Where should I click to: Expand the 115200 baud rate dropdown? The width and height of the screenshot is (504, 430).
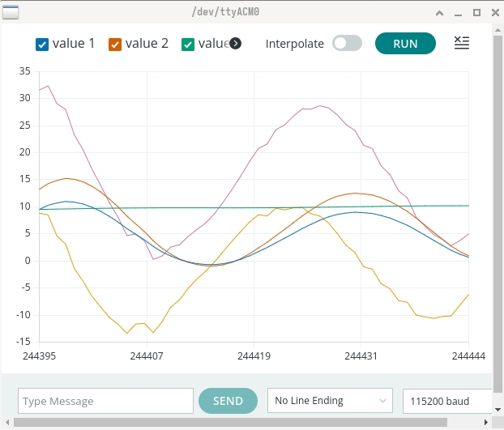pos(447,401)
